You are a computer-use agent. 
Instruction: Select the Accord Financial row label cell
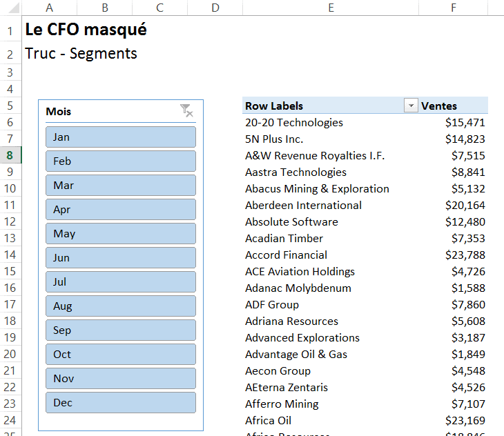pyautogui.click(x=287, y=255)
